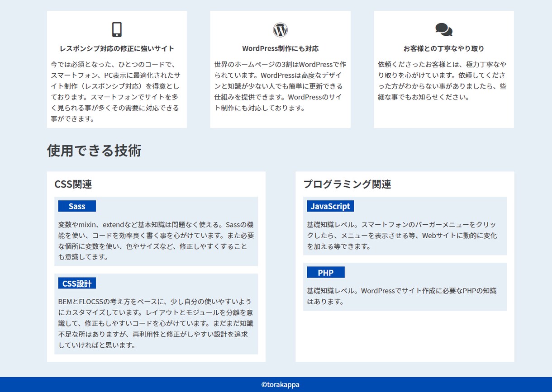
Task: Click the paragraph starting 世界のホームページの3割
Action: point(281,86)
